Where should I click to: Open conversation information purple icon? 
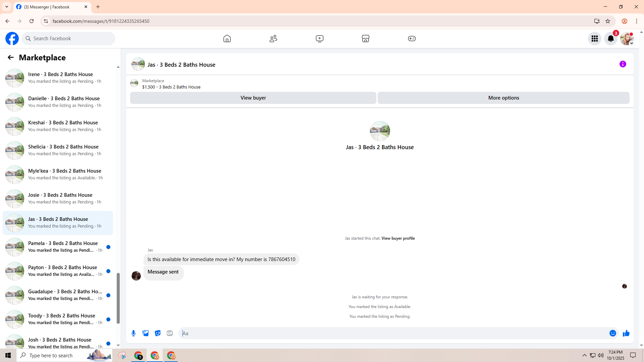(x=623, y=64)
